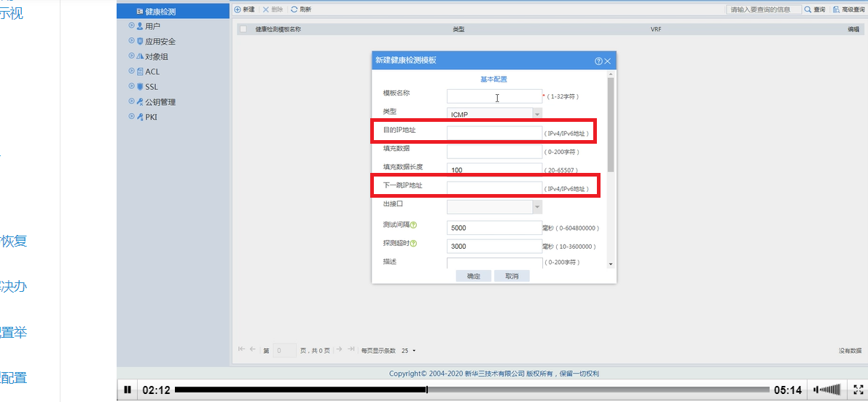Open help icon in dialog title bar

598,61
